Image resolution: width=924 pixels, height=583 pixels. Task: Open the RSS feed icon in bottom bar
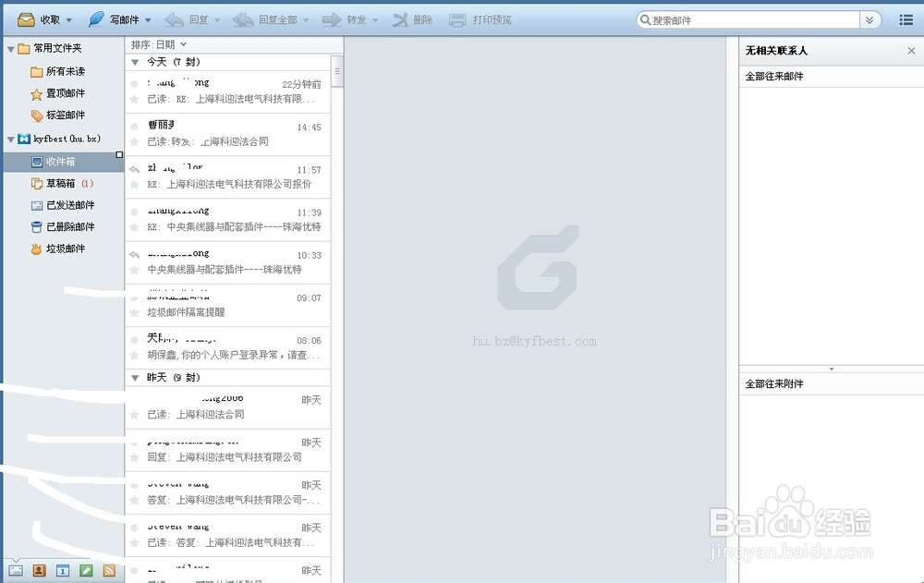(109, 571)
